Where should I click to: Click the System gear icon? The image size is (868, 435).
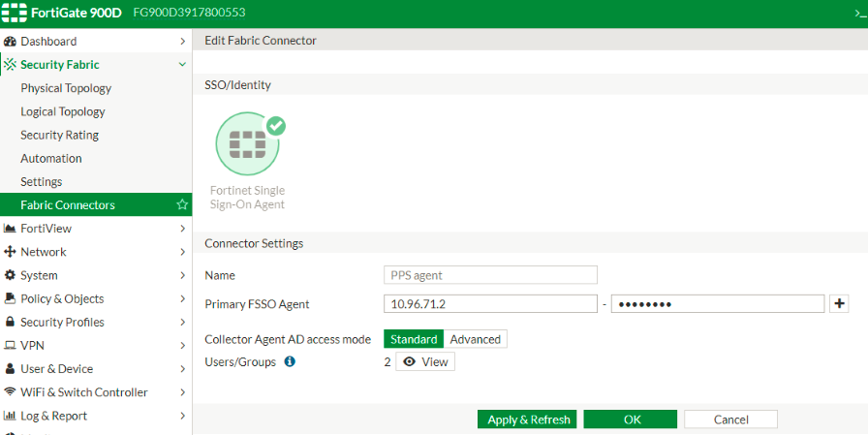(x=10, y=274)
